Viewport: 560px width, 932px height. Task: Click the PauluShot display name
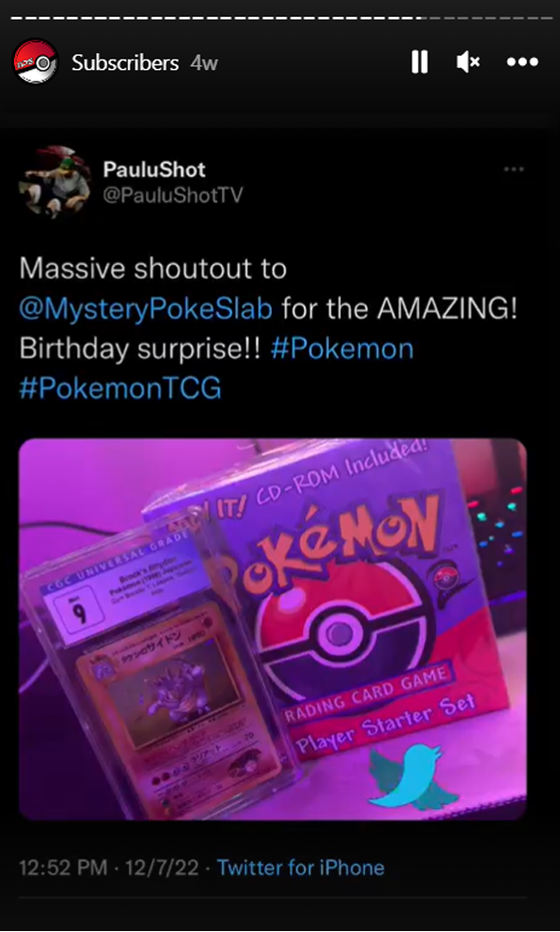(x=154, y=170)
